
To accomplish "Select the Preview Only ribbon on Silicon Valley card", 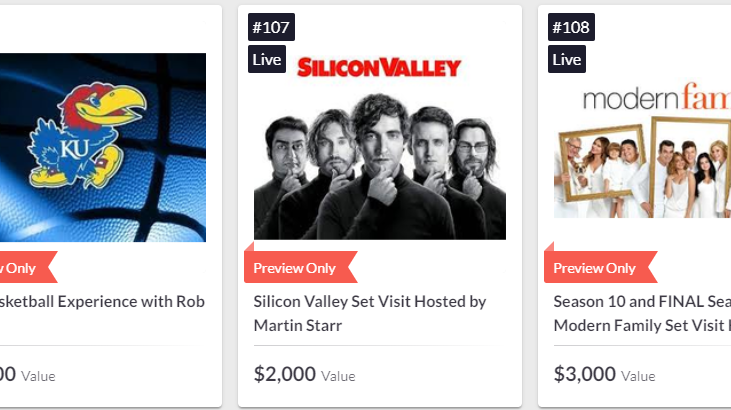I will tap(300, 268).
